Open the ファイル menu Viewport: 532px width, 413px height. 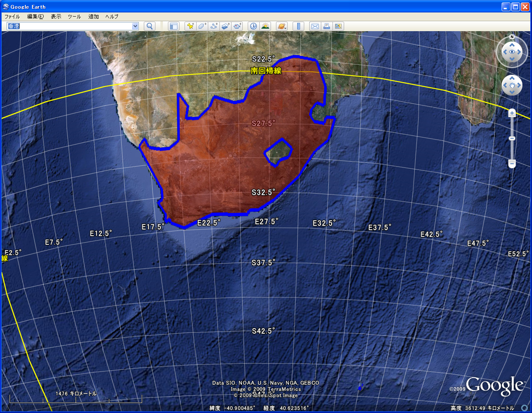point(12,17)
